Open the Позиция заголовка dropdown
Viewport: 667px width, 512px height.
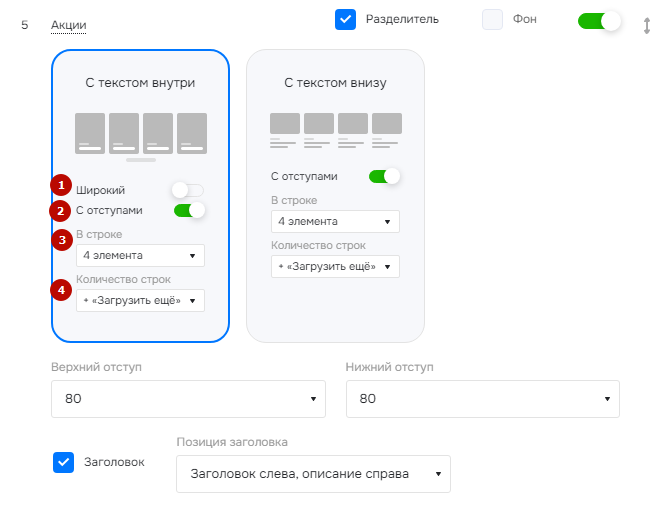(x=314, y=474)
